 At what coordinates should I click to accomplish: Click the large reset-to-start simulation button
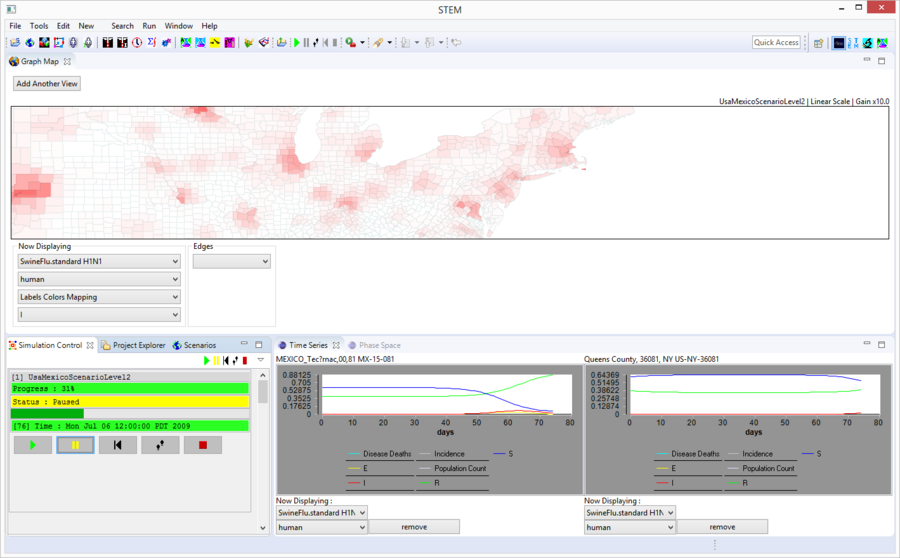(118, 445)
